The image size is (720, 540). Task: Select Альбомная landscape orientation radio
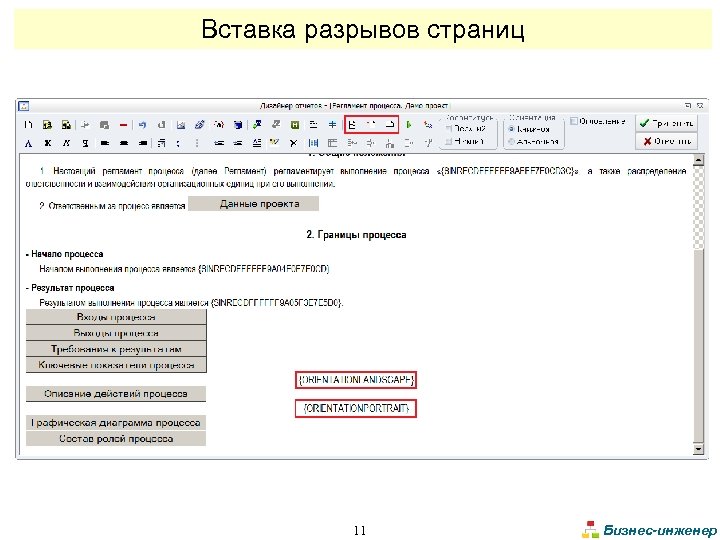tap(511, 141)
